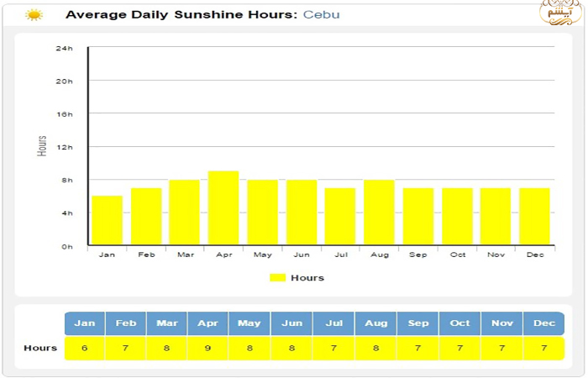Select the Dec header in the table

click(x=543, y=323)
